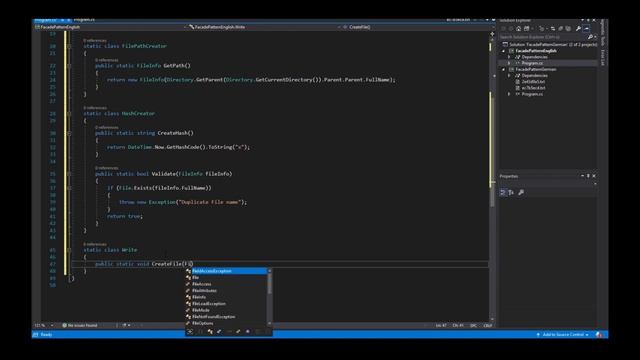Click the No issues found status indicator

(80, 326)
